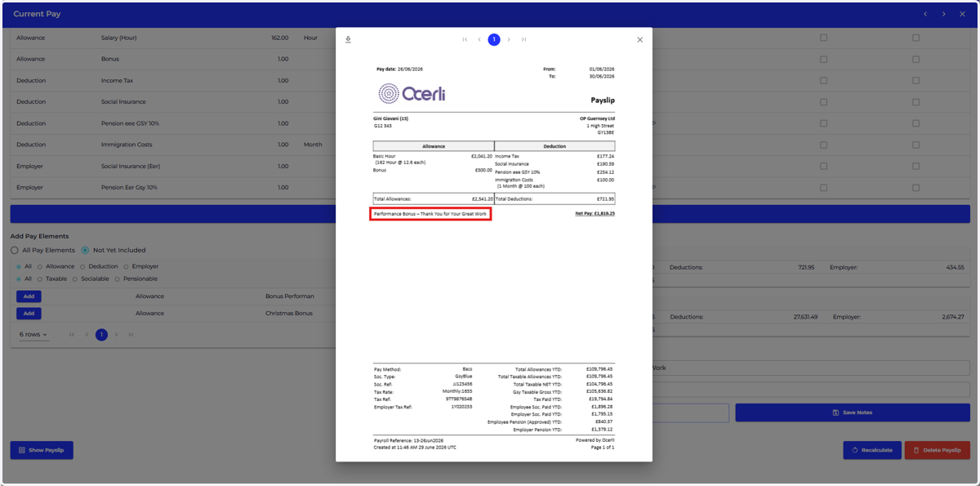Add the Christmas Bonus allowance element
Image resolution: width=980 pixels, height=486 pixels.
pos(29,313)
